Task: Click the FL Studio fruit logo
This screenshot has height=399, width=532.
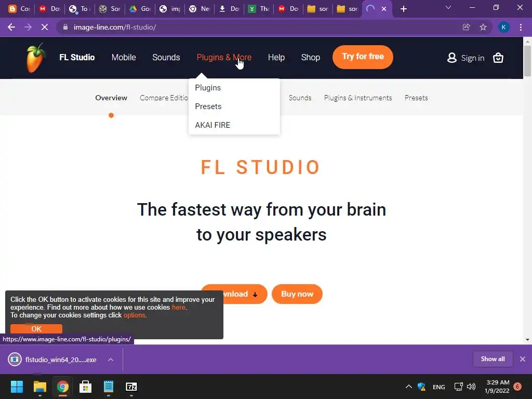Action: coord(36,58)
